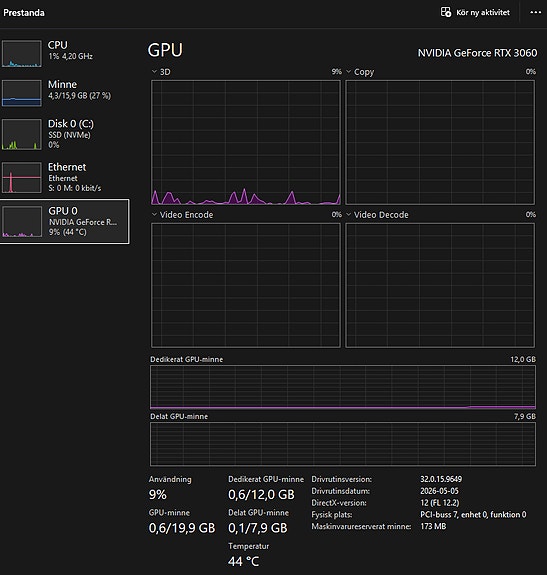Click the PCI-buss 7, enhet 0, funktion 0 text
Screen dimensions: 547x575
(473, 514)
